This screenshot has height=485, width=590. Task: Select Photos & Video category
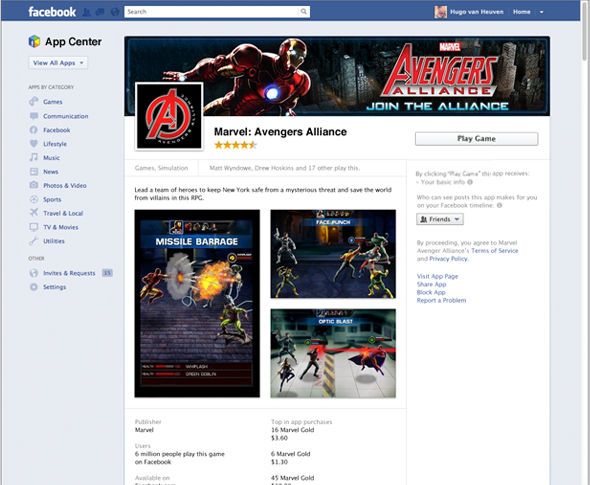[65, 185]
